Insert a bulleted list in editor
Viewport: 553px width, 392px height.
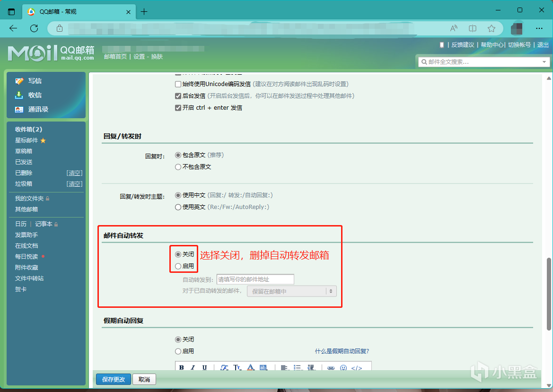(298, 367)
